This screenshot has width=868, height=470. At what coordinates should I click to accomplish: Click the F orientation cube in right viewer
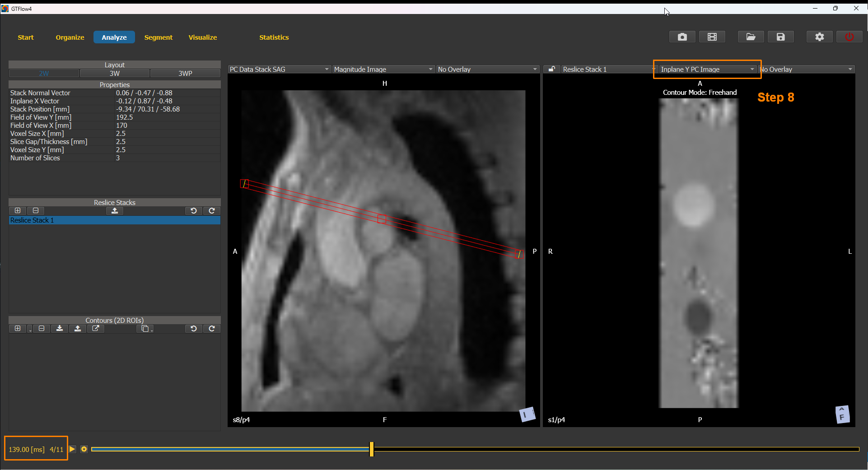pos(842,414)
